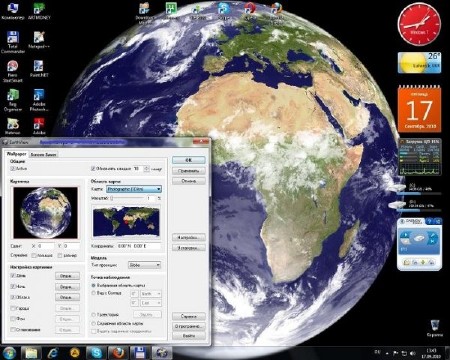
Task: Click the update interval spinner arrows
Action: click(x=146, y=169)
